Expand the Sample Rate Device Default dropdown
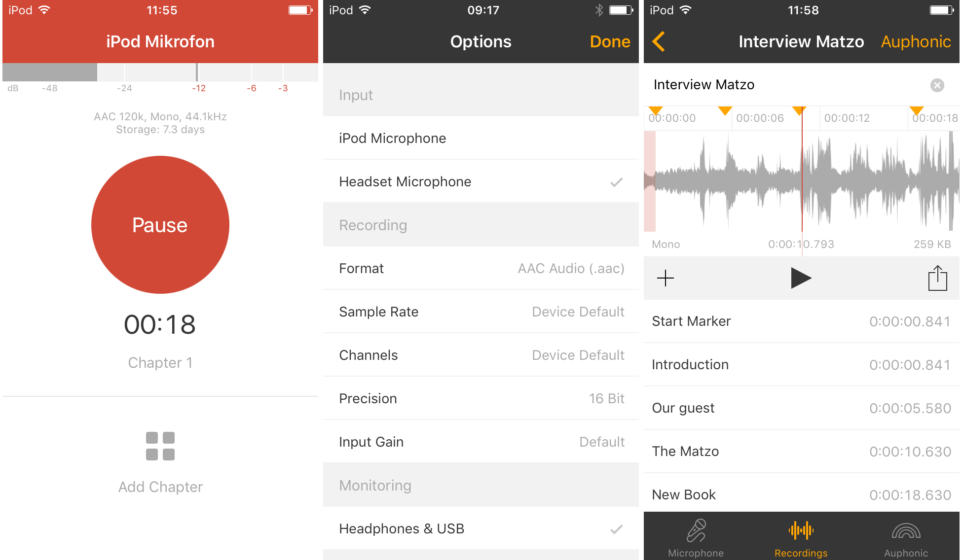The width and height of the screenshot is (962, 560). [481, 313]
